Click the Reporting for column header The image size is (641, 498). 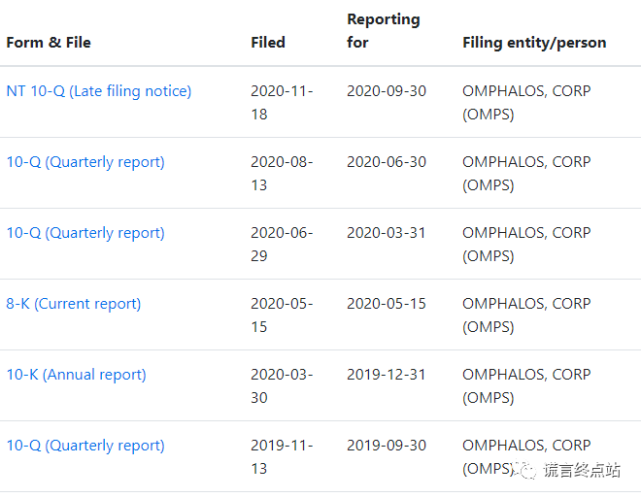click(383, 31)
